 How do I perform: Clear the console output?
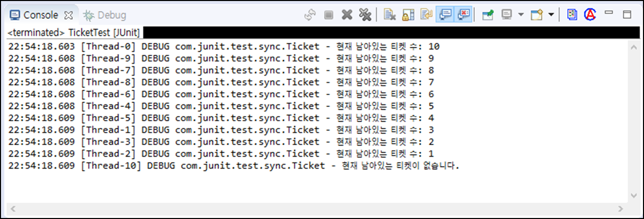point(390,15)
